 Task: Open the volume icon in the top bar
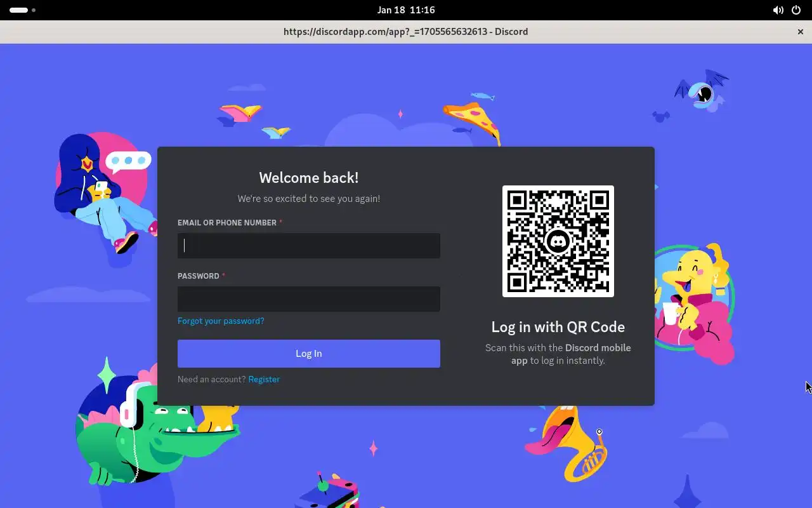click(x=778, y=10)
